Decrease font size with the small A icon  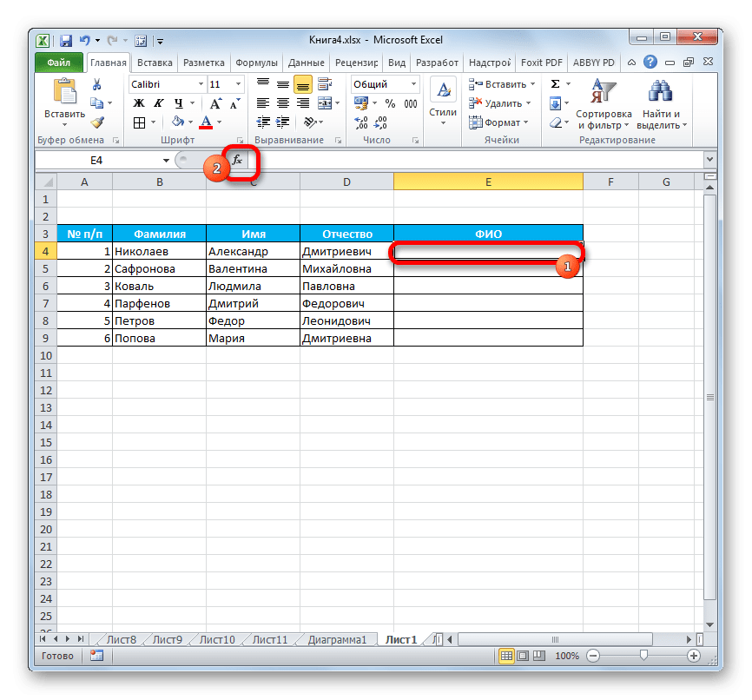point(234,103)
